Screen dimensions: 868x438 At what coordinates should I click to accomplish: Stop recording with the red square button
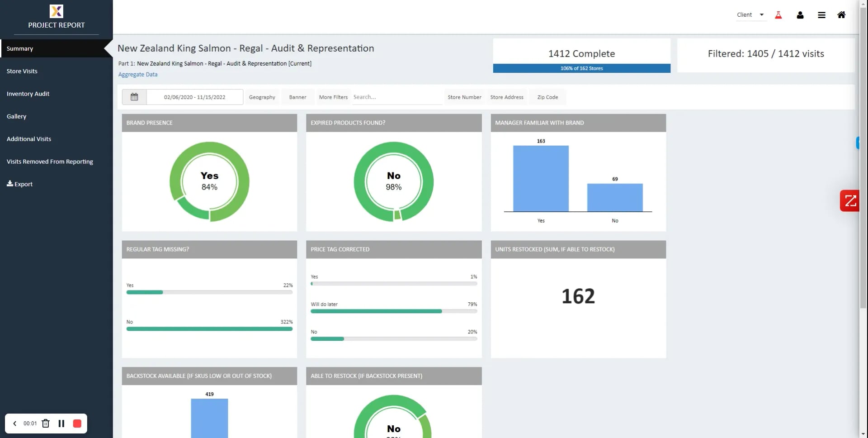(x=77, y=424)
